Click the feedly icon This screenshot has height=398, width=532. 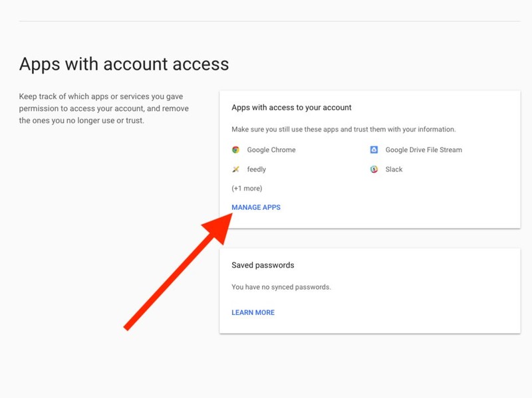click(235, 169)
